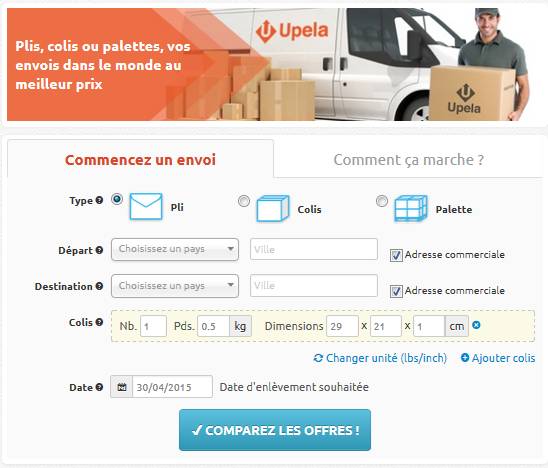This screenshot has width=548, height=468.
Task: Focus the Départ Ville input field
Action: [x=314, y=249]
